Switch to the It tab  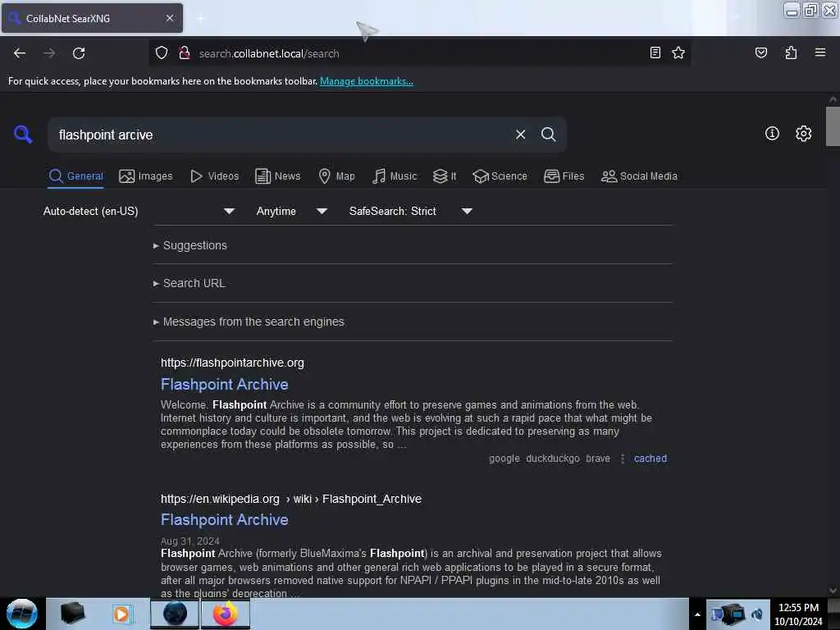(x=445, y=176)
